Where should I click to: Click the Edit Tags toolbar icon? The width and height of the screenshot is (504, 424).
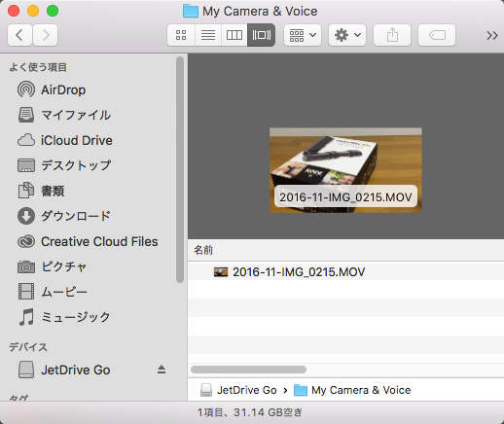(437, 35)
